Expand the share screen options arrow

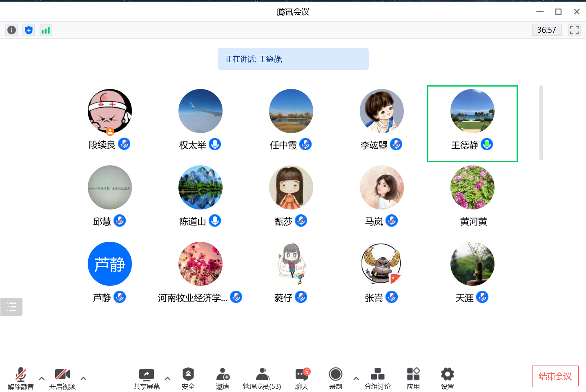pyautogui.click(x=167, y=379)
